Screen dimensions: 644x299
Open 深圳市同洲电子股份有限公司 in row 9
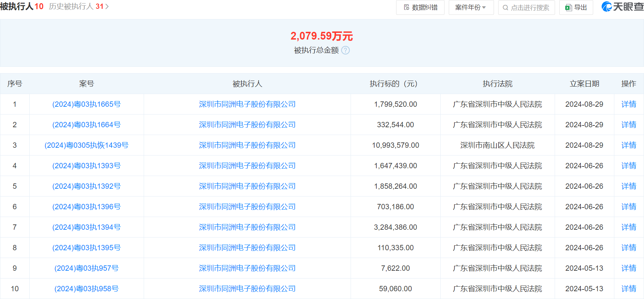[x=247, y=268]
